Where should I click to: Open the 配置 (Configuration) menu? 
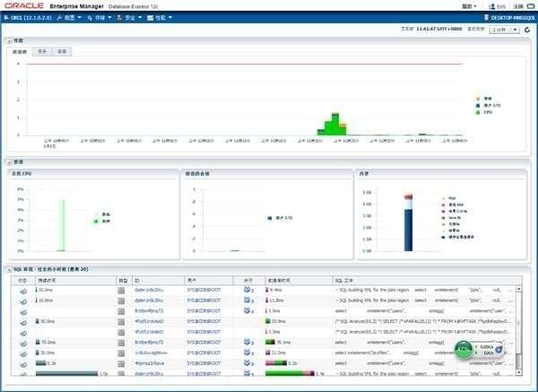70,17
